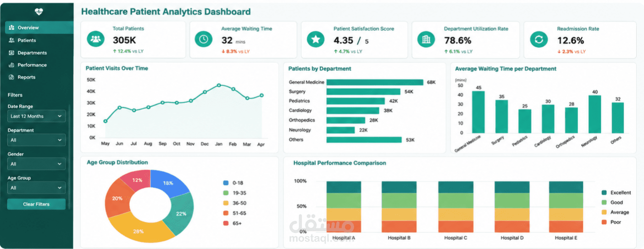Click the 28% yellow donut slice

click(139, 231)
